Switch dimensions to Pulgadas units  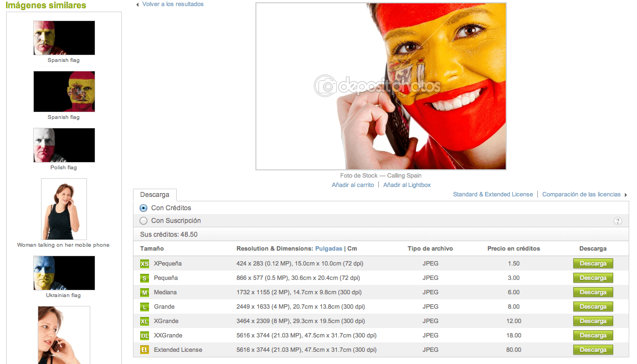pos(328,249)
